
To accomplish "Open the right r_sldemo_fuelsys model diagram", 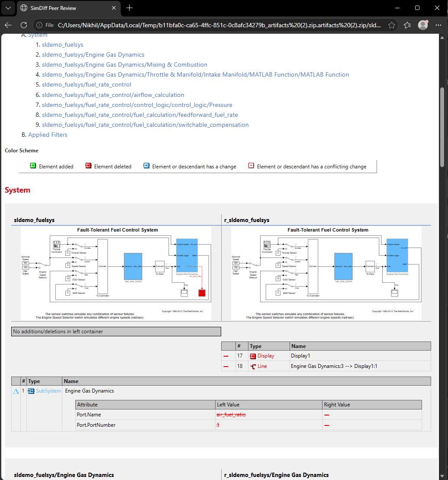I will (326, 274).
